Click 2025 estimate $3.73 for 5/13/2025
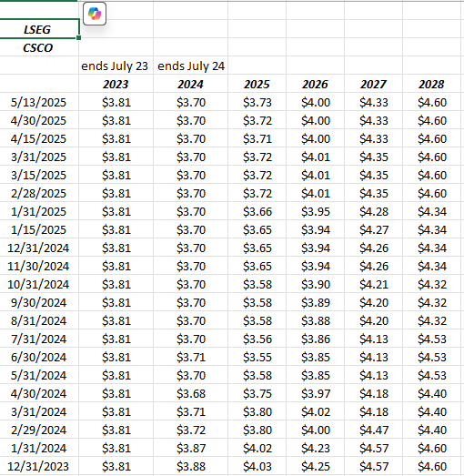Image resolution: width=464 pixels, height=476 pixels. point(257,102)
